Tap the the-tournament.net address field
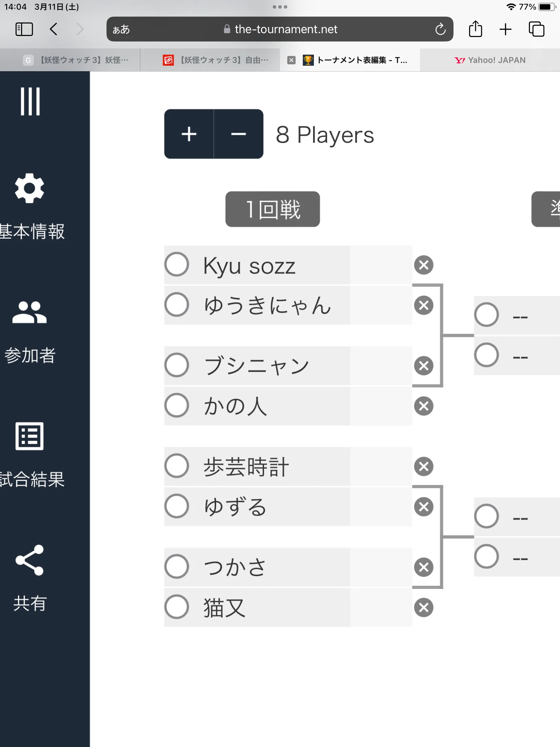 [280, 29]
